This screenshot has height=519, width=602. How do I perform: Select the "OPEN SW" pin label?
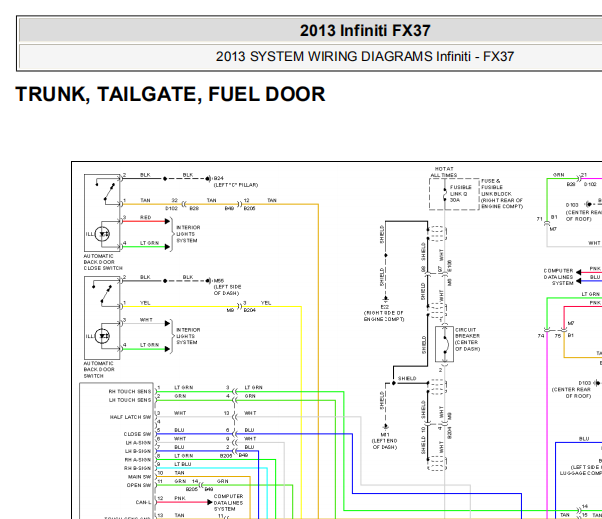pyautogui.click(x=139, y=485)
